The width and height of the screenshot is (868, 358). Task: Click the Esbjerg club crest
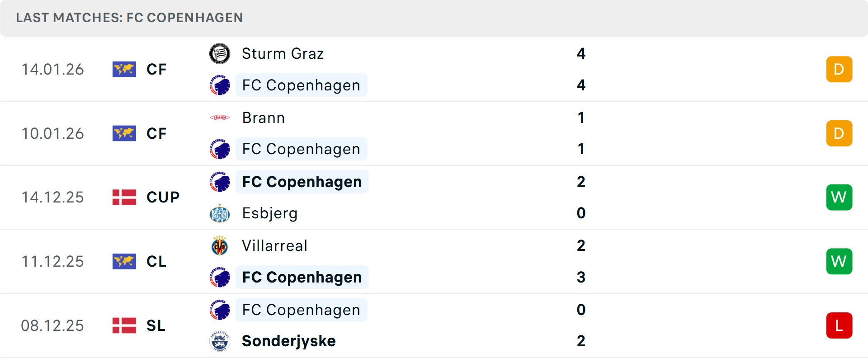pyautogui.click(x=220, y=213)
